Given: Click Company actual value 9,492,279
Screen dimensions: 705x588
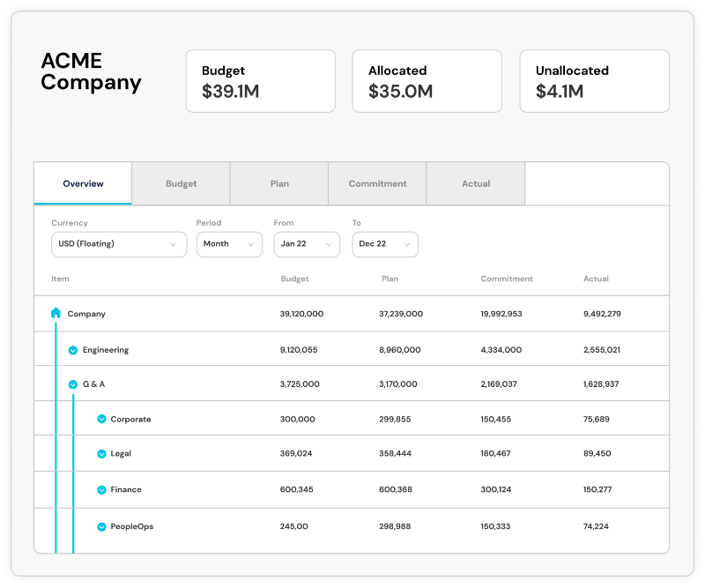Looking at the screenshot, I should pos(602,314).
